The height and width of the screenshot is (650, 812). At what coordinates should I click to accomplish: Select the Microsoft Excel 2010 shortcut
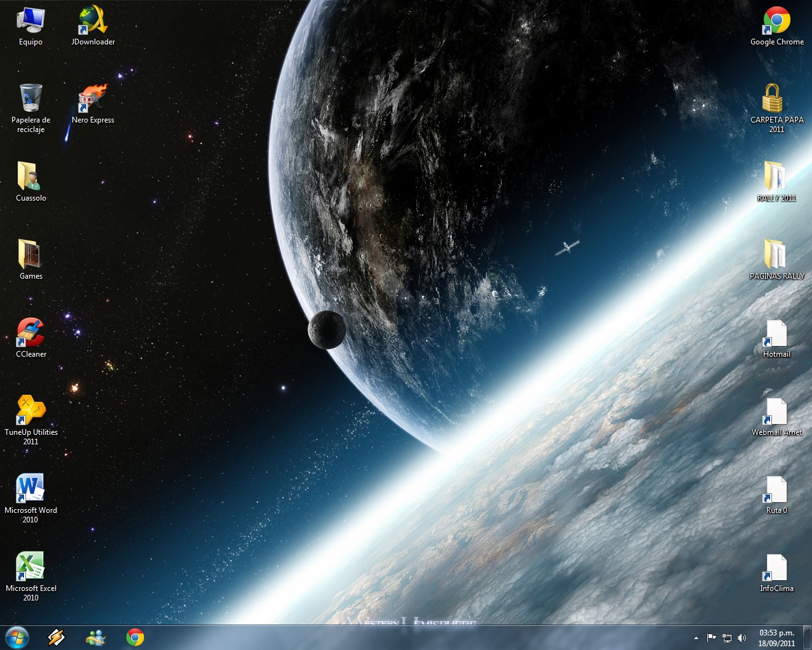(30, 567)
